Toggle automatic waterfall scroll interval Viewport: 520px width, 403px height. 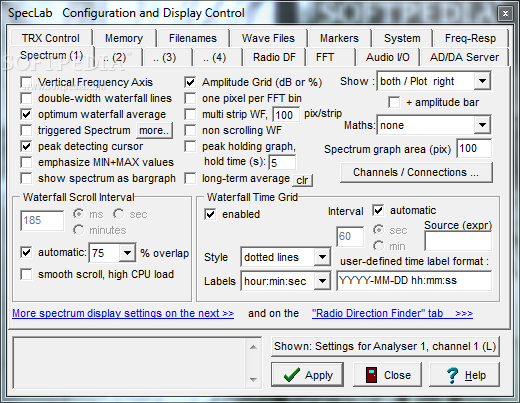click(26, 252)
